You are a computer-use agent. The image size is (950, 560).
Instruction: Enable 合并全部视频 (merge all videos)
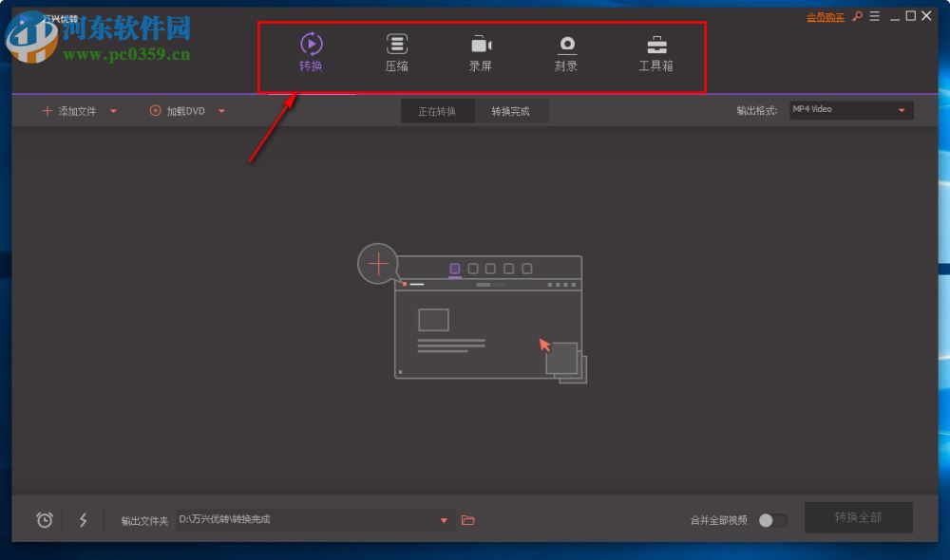pos(772,519)
